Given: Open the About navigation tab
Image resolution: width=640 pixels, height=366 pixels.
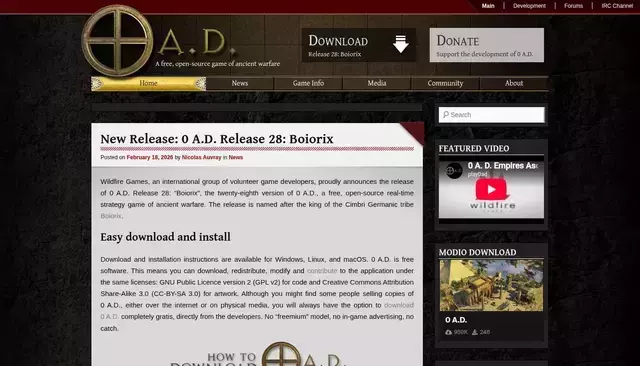Looking at the screenshot, I should click(x=514, y=83).
